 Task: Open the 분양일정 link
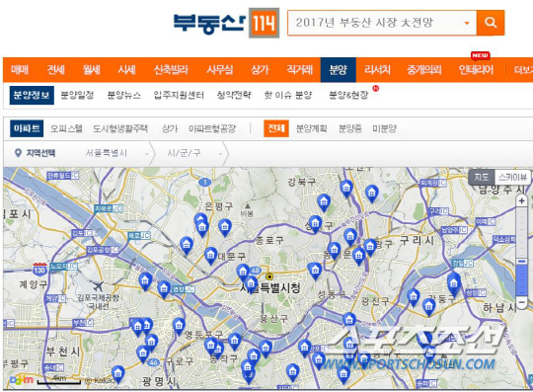click(77, 95)
